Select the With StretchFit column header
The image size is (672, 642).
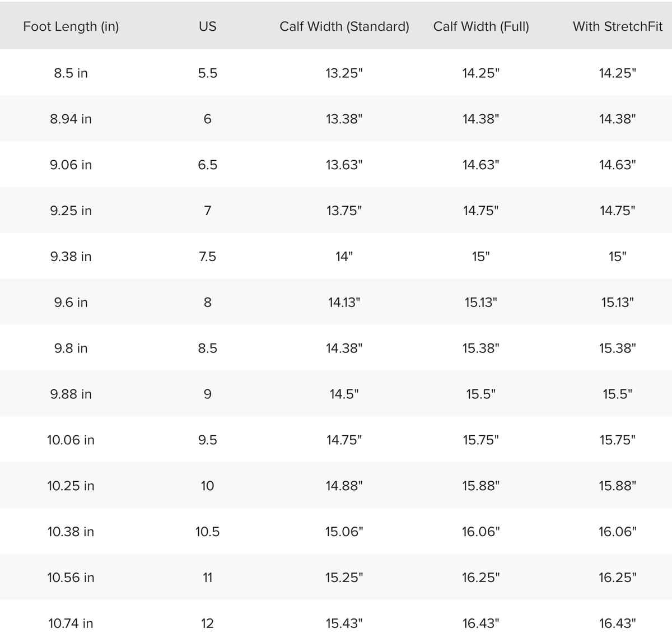(618, 26)
